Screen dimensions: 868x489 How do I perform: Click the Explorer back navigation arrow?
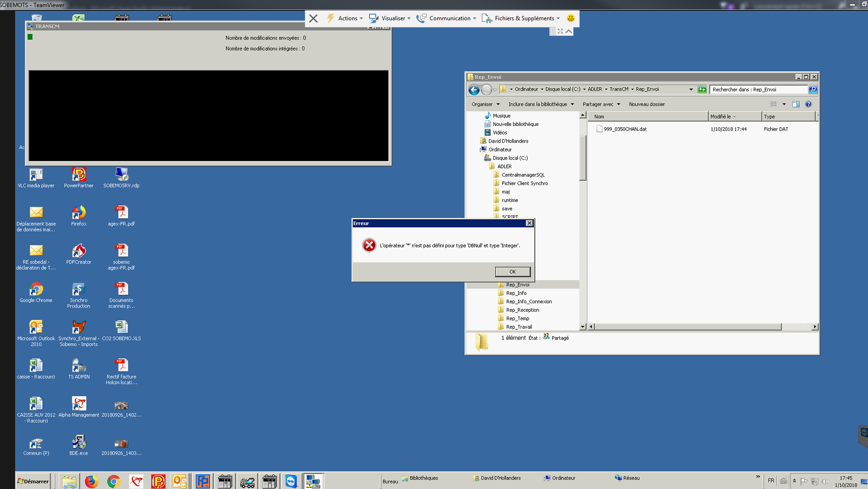click(x=474, y=90)
